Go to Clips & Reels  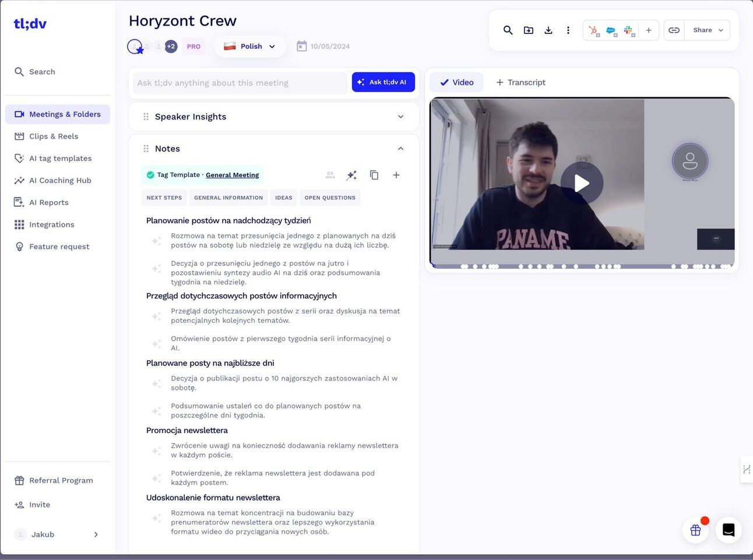coord(46,136)
